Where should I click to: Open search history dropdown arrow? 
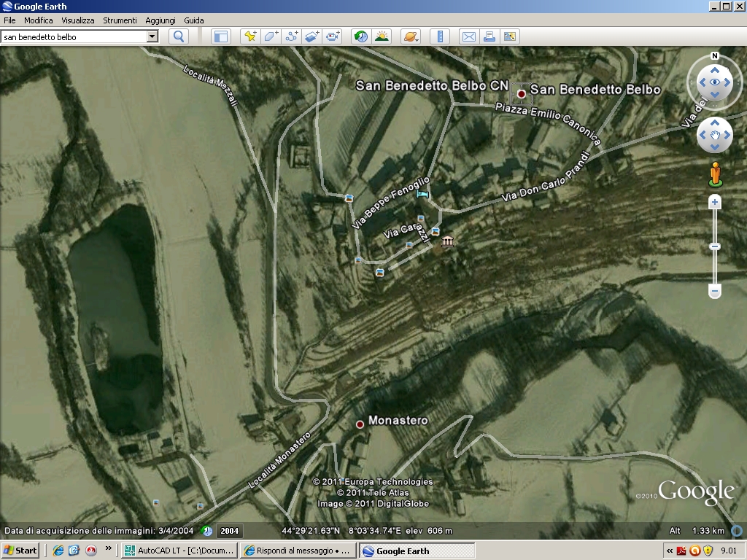coord(152,36)
